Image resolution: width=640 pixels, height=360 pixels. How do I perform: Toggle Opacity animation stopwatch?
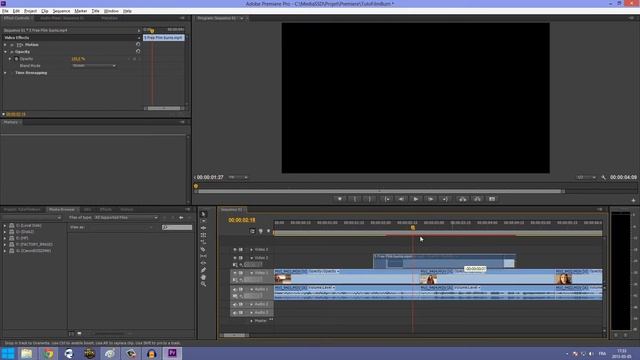point(16,59)
